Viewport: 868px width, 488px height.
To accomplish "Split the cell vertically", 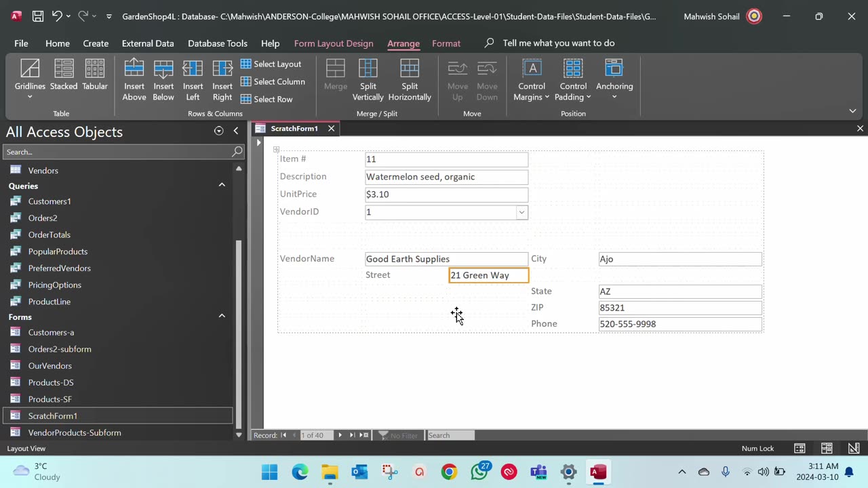I will tap(368, 80).
